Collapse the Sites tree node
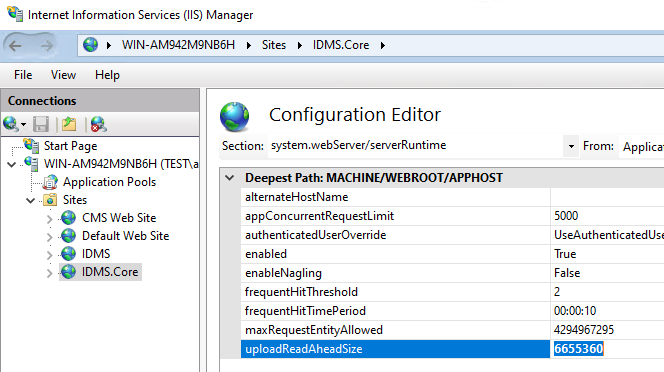 pos(30,200)
